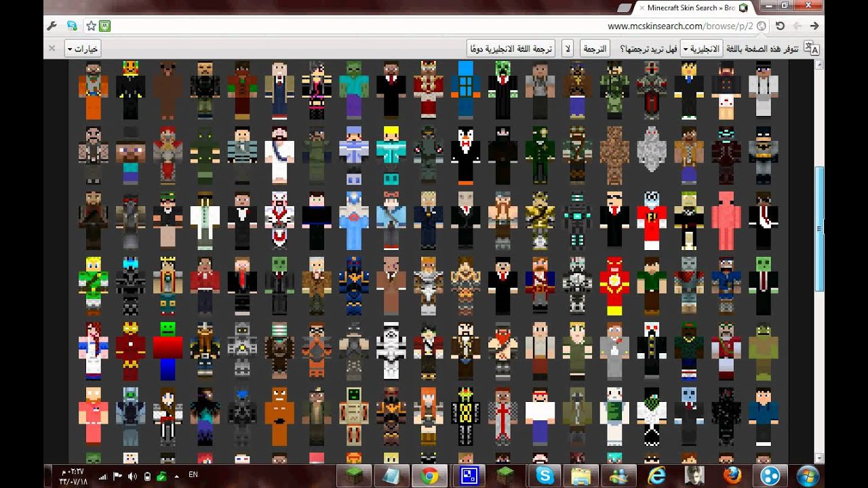Select the Stormtrooper skin thumbnail
The height and width of the screenshot is (488, 868).
tap(391, 350)
